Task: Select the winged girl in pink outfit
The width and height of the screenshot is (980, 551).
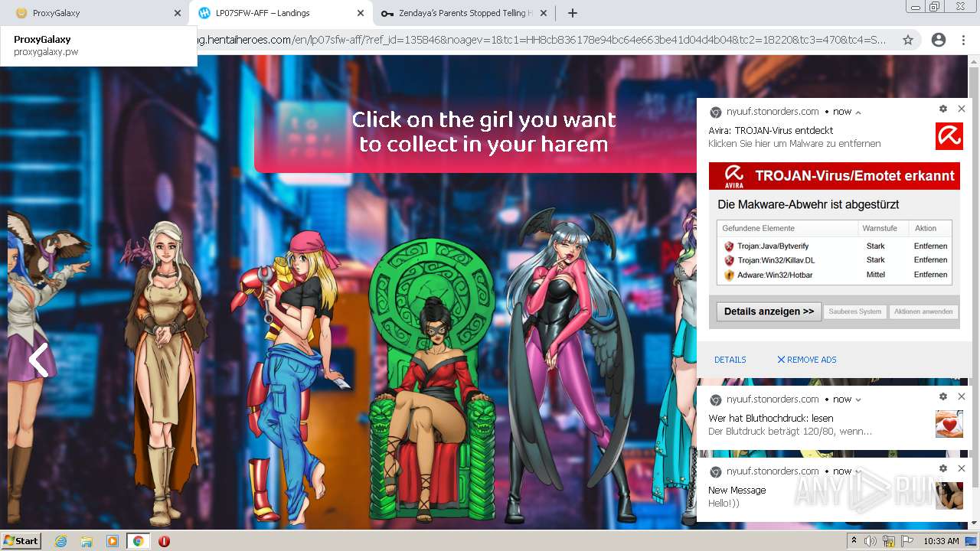Action: click(570, 367)
